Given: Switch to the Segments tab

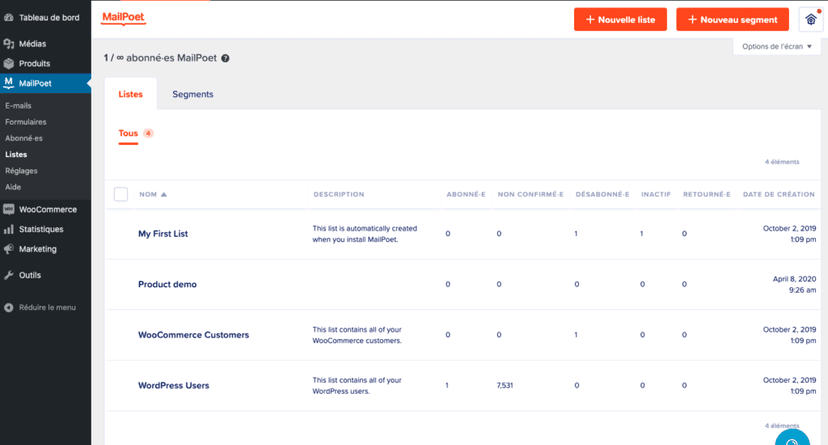Looking at the screenshot, I should (x=192, y=94).
